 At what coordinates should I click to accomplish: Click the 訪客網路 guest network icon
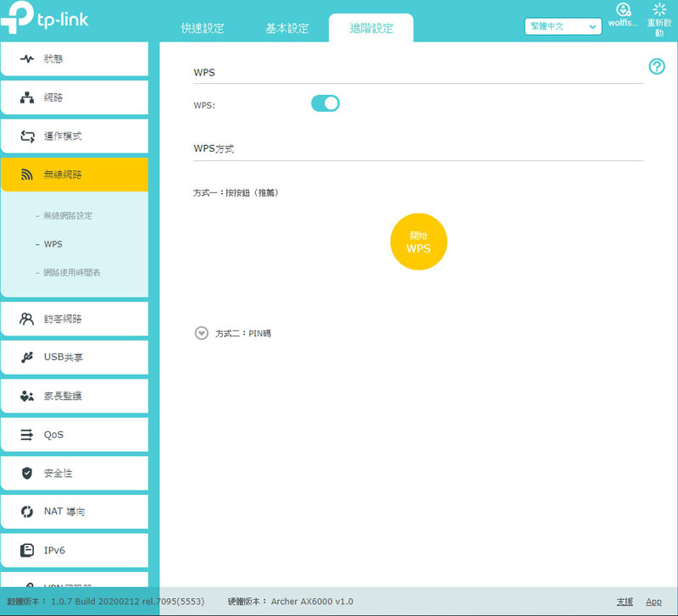tap(27, 319)
